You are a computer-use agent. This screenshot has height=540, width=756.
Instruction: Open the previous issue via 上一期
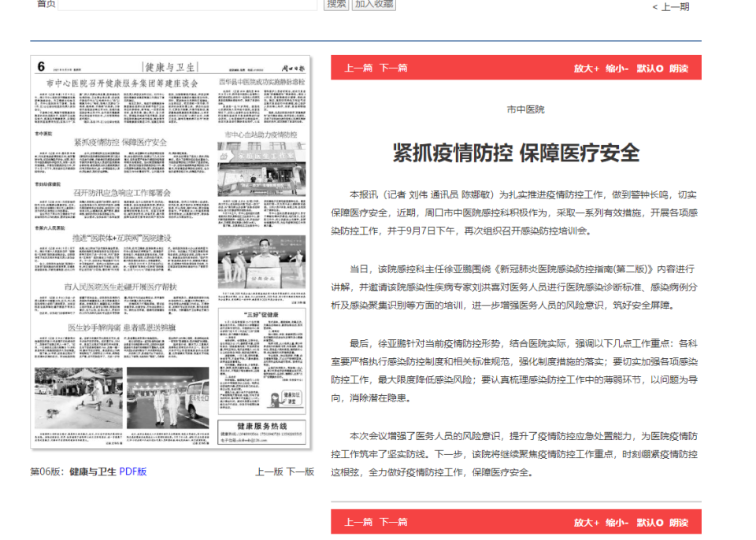point(670,7)
